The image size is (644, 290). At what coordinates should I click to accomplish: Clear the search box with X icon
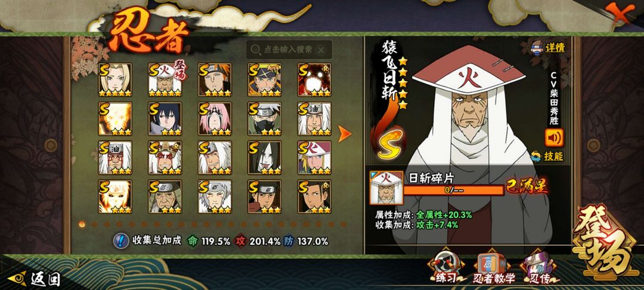(321, 50)
